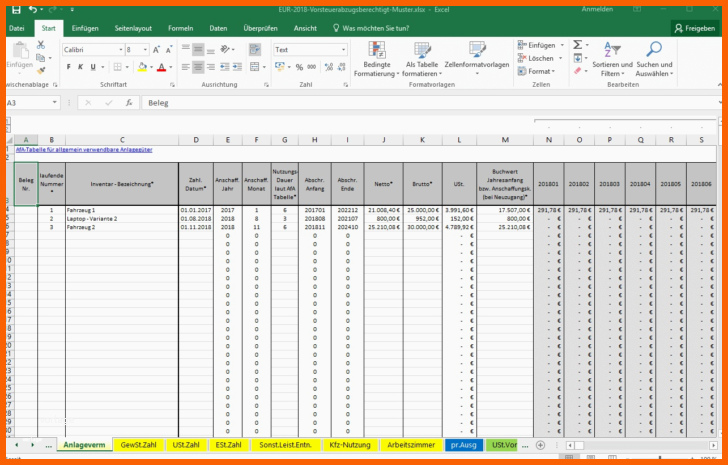This screenshot has width=728, height=465.
Task: Apply thousands separator 000 style
Action: (312, 67)
